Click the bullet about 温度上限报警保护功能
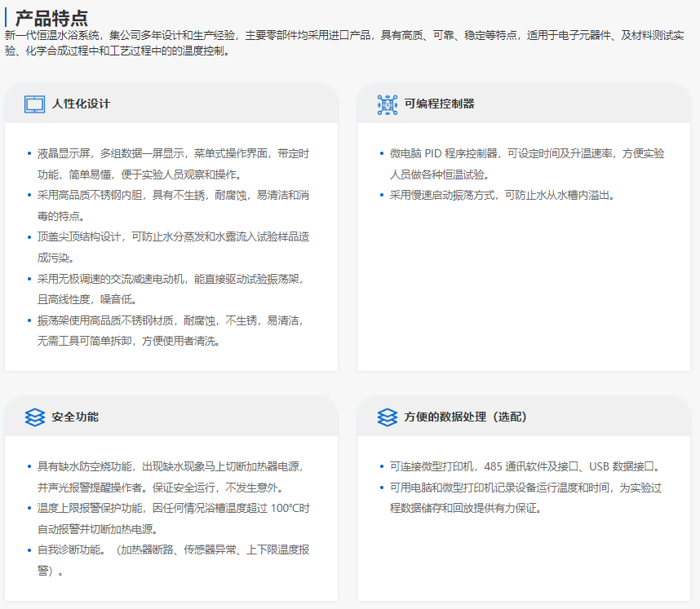The height and width of the screenshot is (609, 700). (x=173, y=519)
